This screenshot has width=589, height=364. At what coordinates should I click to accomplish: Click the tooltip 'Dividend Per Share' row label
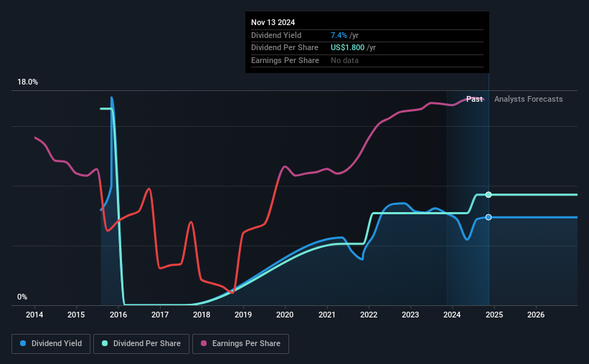tap(284, 48)
